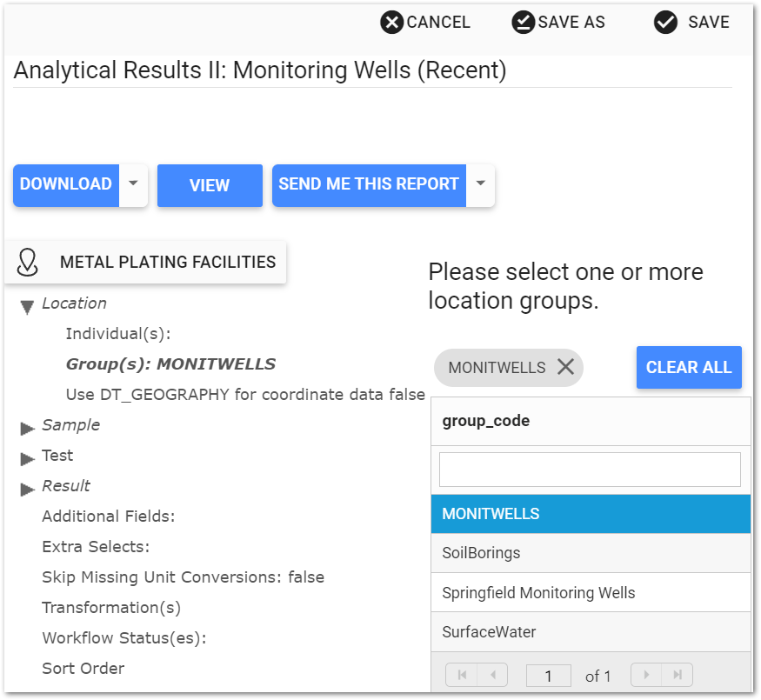Click the Clear All button
The width and height of the screenshot is (761, 700).
[x=689, y=367]
